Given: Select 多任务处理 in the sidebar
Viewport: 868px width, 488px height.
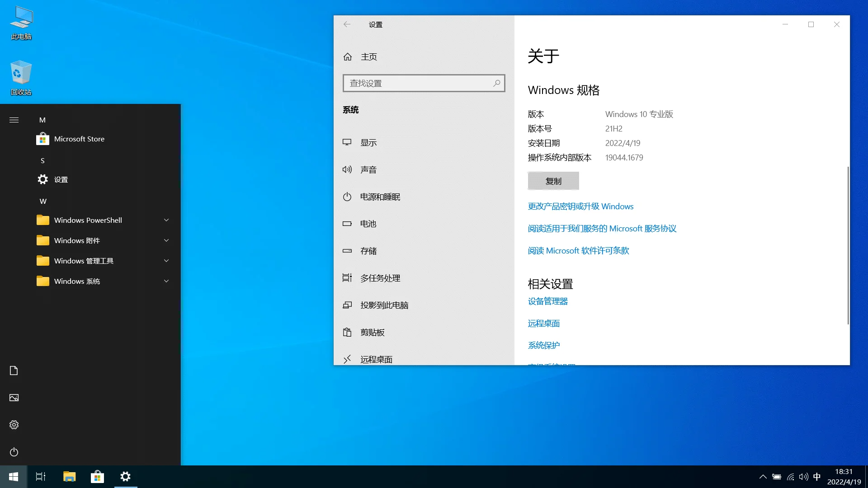Looking at the screenshot, I should point(380,278).
